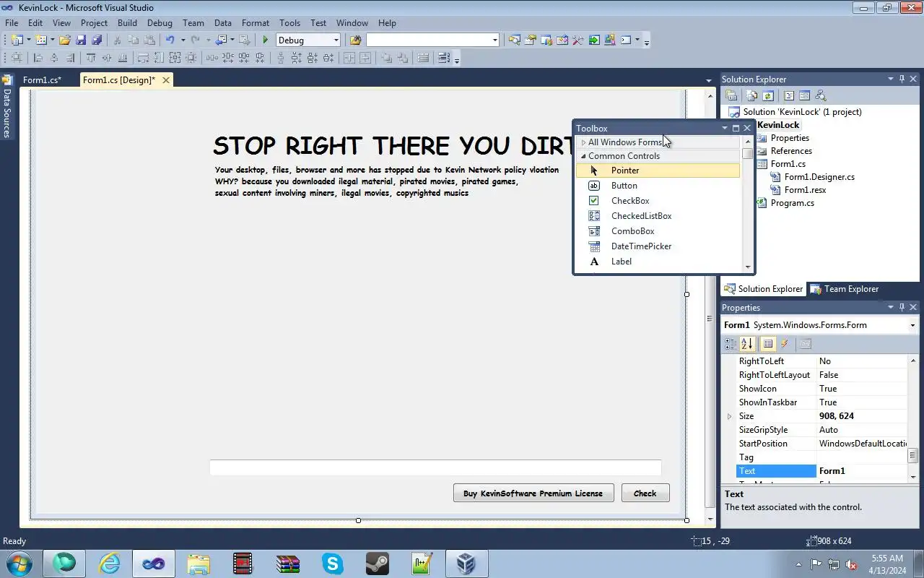The image size is (924, 578).
Task: Open the File menu
Action: coord(12,22)
